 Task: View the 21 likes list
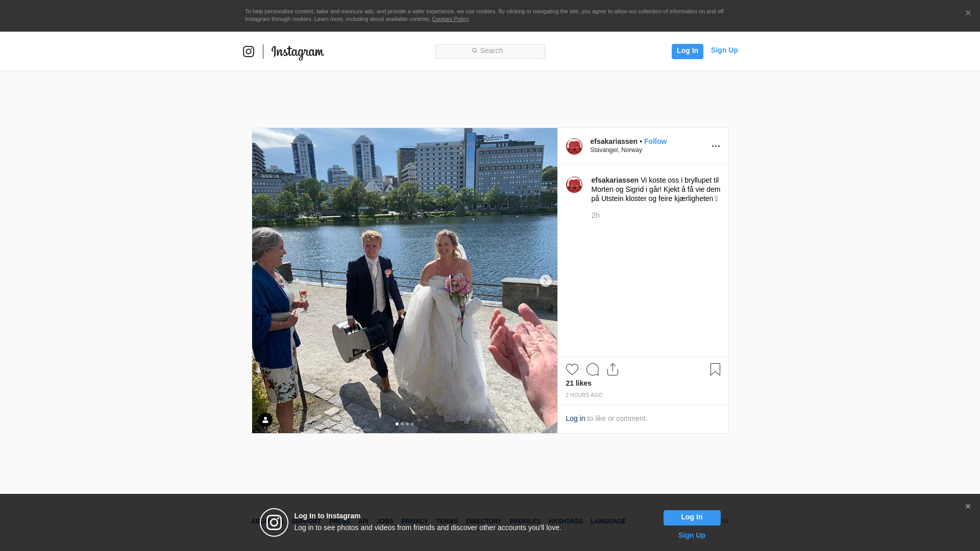point(578,383)
